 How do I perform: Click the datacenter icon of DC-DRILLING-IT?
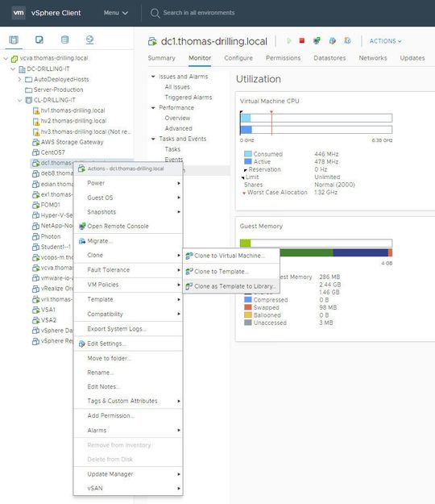[x=22, y=69]
